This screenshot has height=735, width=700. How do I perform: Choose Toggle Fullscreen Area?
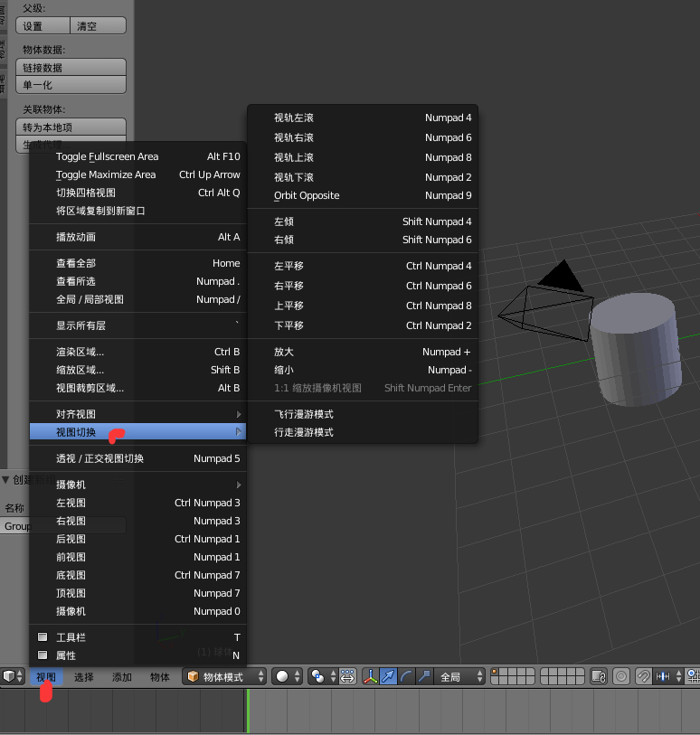(137, 156)
